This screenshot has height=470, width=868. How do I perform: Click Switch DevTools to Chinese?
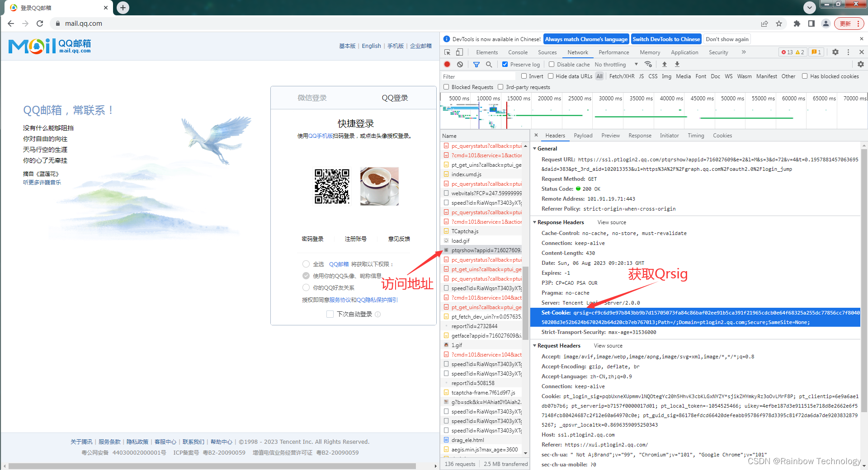click(x=666, y=39)
